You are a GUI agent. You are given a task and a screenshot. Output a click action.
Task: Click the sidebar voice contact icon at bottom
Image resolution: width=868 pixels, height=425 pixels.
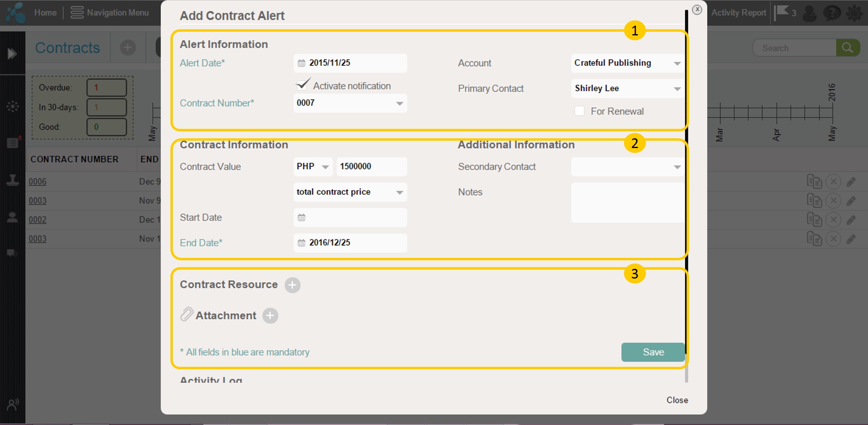pyautogui.click(x=13, y=404)
